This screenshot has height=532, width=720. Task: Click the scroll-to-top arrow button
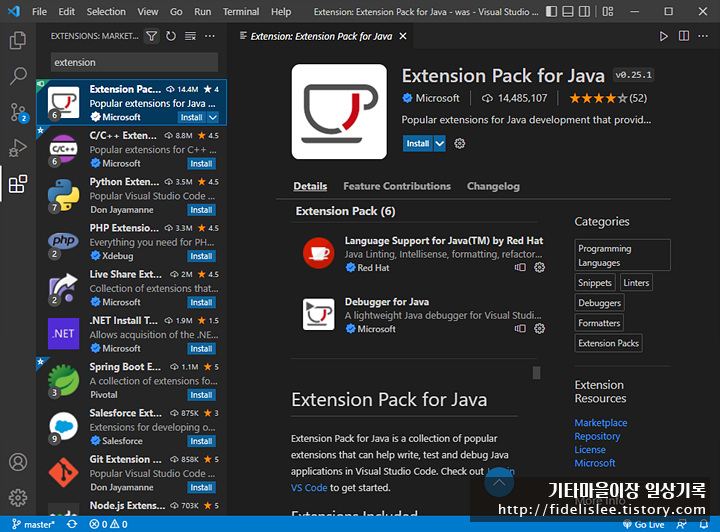click(x=499, y=482)
